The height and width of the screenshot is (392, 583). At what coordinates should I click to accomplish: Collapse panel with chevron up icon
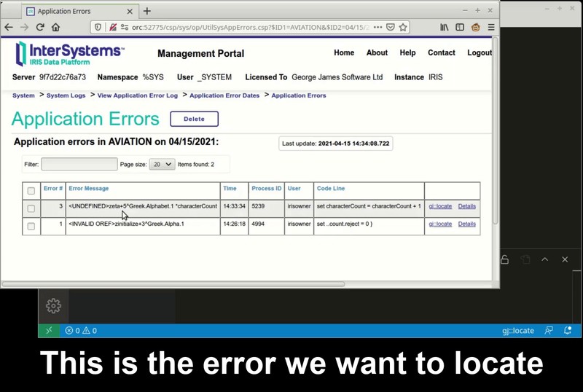point(544,259)
